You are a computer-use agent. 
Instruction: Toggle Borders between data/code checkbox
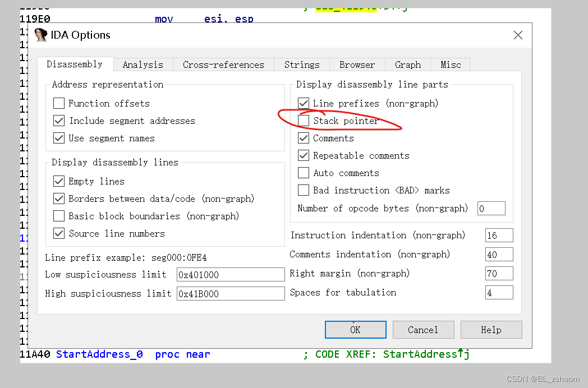pyautogui.click(x=59, y=198)
